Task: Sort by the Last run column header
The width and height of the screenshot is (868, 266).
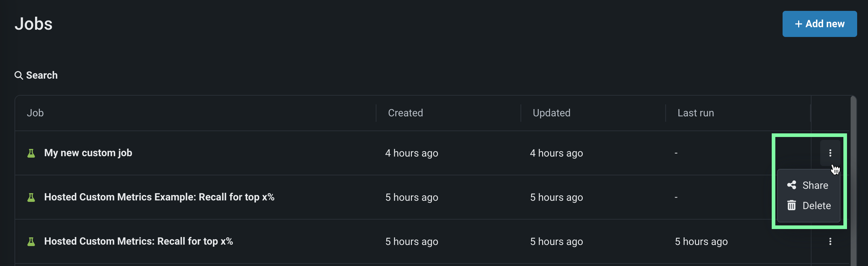Action: tap(695, 113)
